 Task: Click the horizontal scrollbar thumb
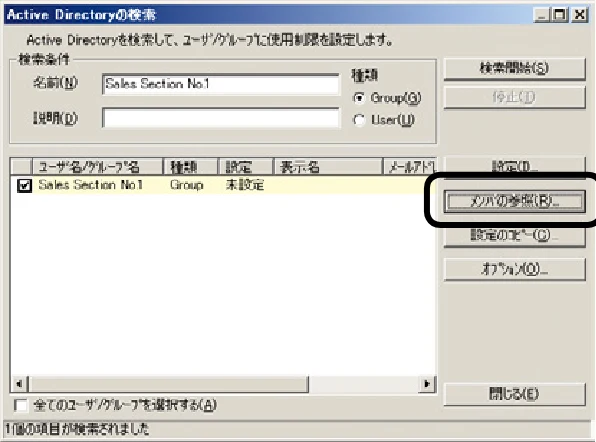click(x=168, y=384)
